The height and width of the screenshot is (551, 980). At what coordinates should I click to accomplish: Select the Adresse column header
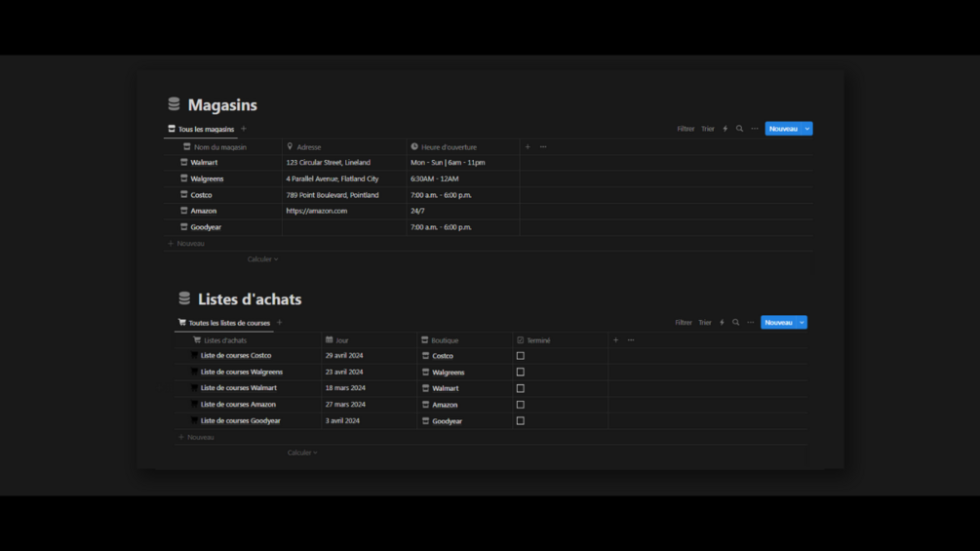303,147
